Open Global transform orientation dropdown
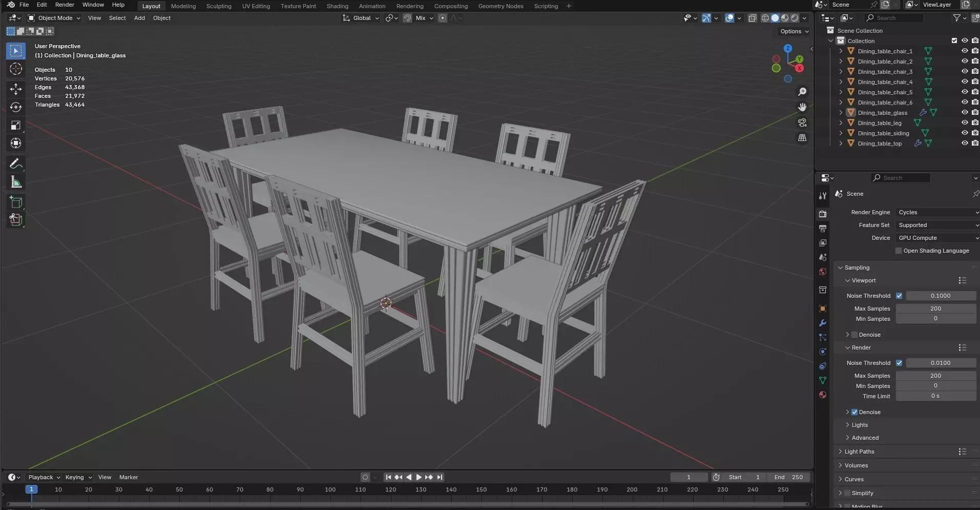Viewport: 980px width, 510px height. coord(361,18)
